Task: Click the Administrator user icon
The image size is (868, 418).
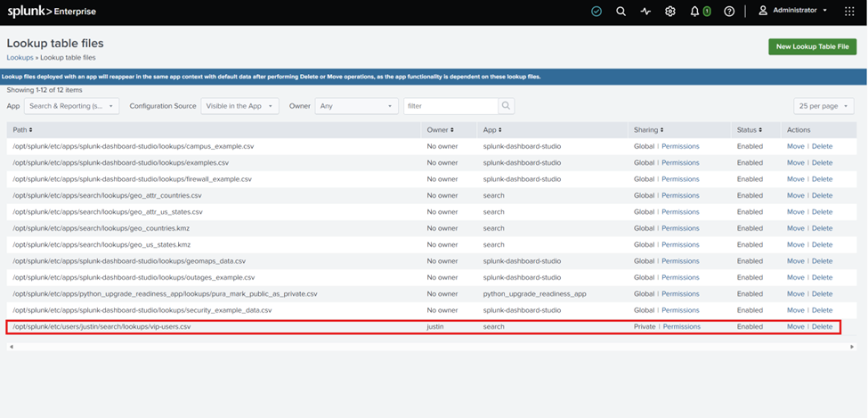Action: pyautogui.click(x=763, y=11)
